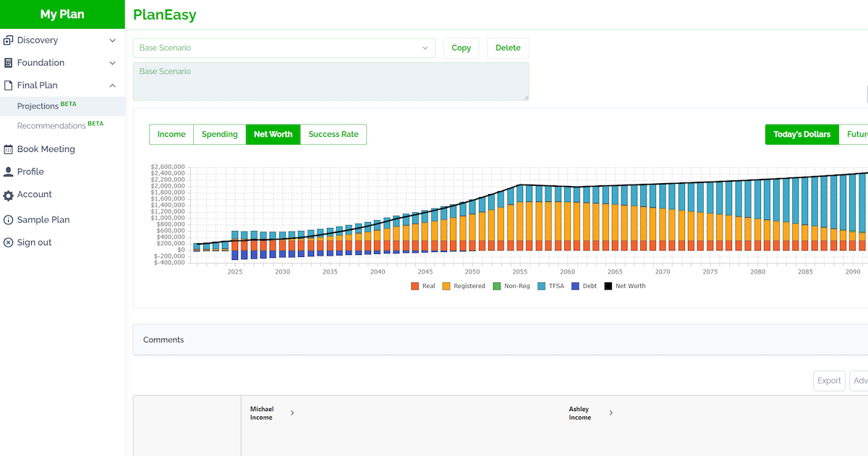Image resolution: width=868 pixels, height=456 pixels.
Task: Copy the current scenario
Action: (461, 48)
